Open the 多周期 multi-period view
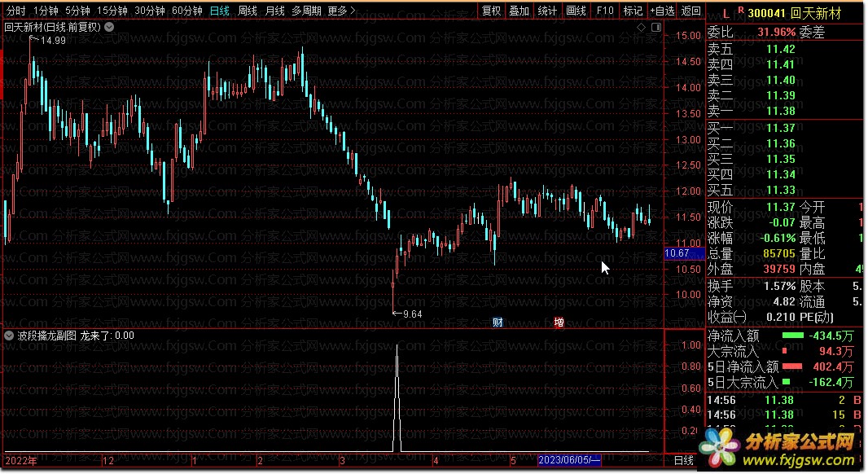This screenshot has height=474, width=868. pyautogui.click(x=306, y=11)
